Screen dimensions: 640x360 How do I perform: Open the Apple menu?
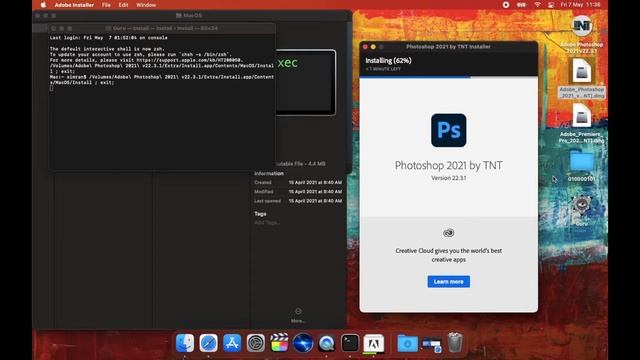tap(43, 5)
